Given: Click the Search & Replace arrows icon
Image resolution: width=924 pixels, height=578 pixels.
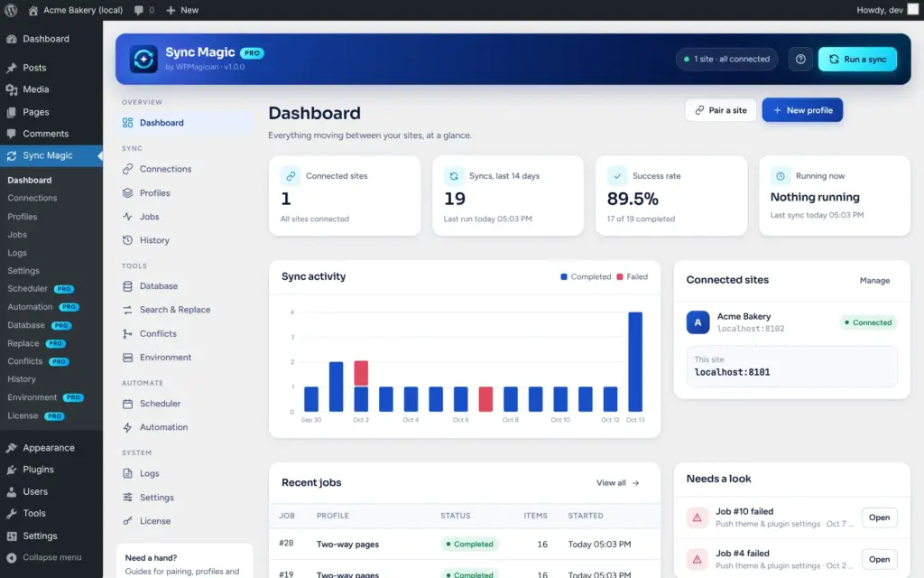Looking at the screenshot, I should pos(127,310).
